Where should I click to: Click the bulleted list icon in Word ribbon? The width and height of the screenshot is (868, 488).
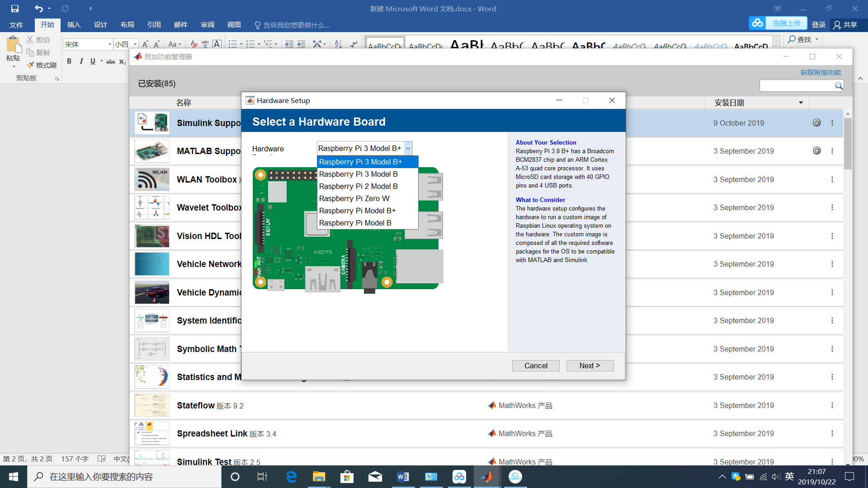[232, 44]
